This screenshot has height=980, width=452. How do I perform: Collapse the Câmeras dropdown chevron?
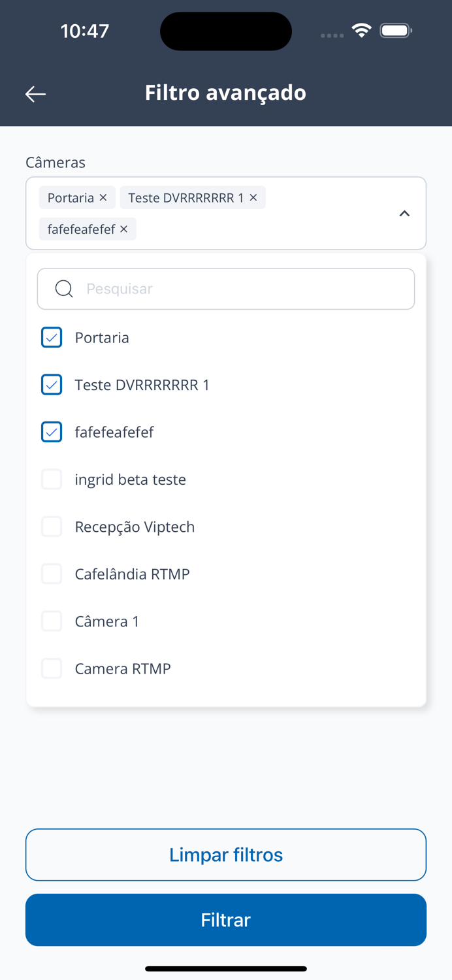(x=404, y=214)
